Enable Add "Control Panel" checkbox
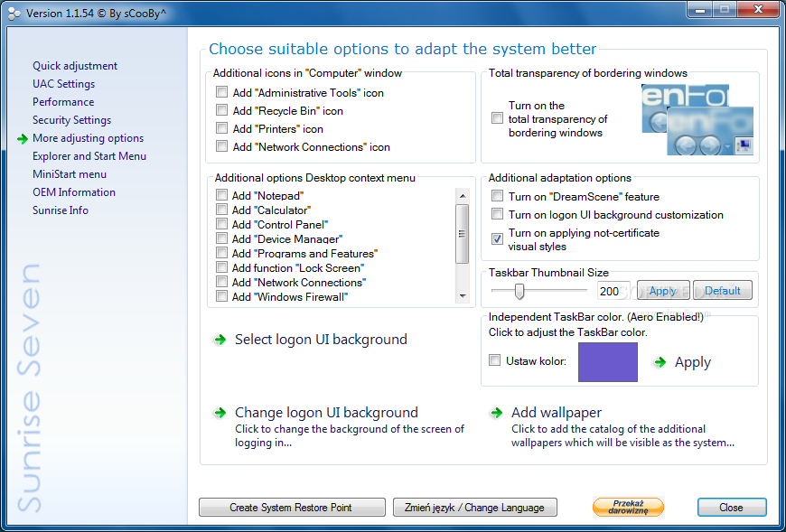This screenshot has height=532, width=786. coord(221,224)
